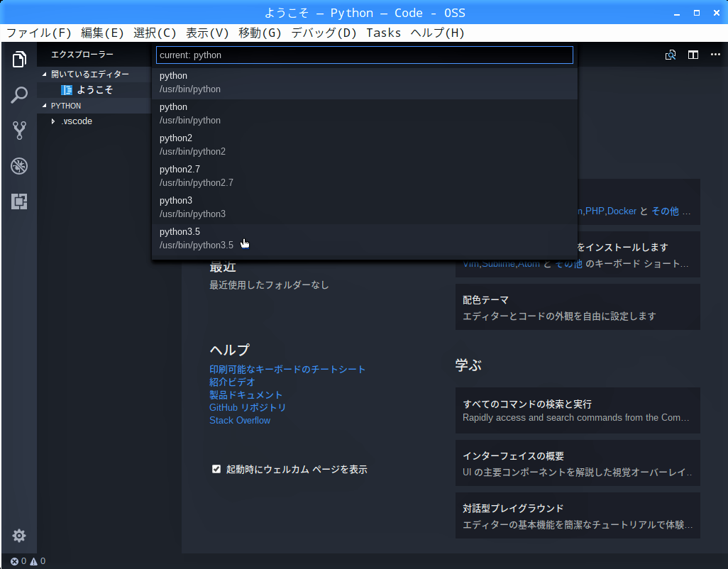This screenshot has width=728, height=569.
Task: Open the ファイル(F) menu
Action: coord(38,33)
